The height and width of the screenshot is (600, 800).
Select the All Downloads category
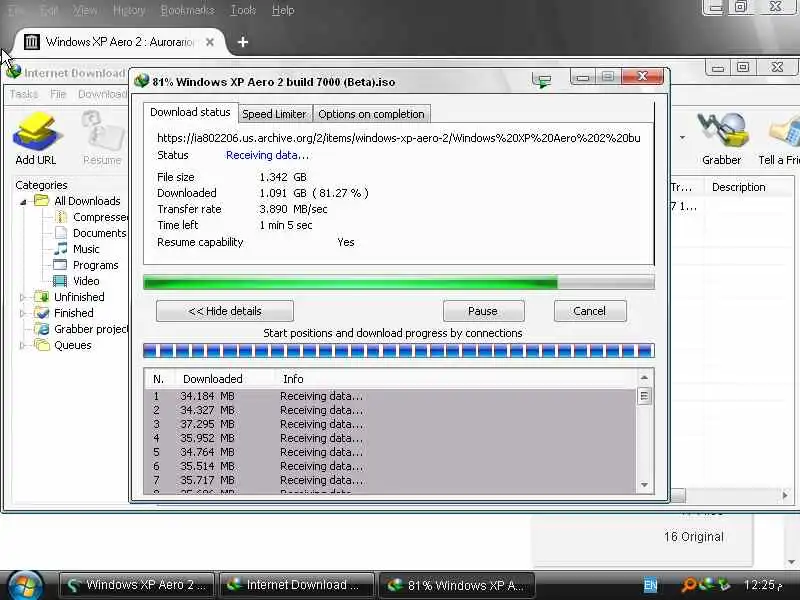[87, 201]
